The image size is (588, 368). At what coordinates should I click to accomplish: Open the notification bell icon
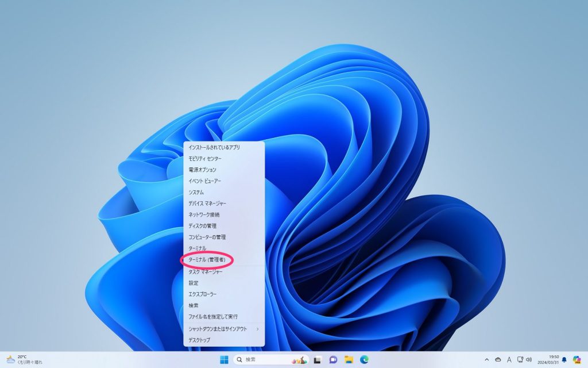point(564,360)
